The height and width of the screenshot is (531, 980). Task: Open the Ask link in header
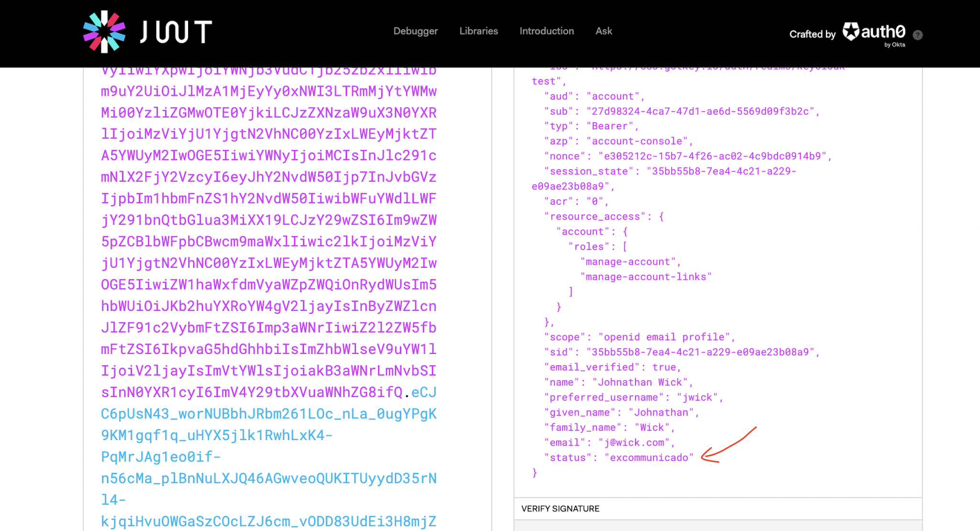point(603,31)
